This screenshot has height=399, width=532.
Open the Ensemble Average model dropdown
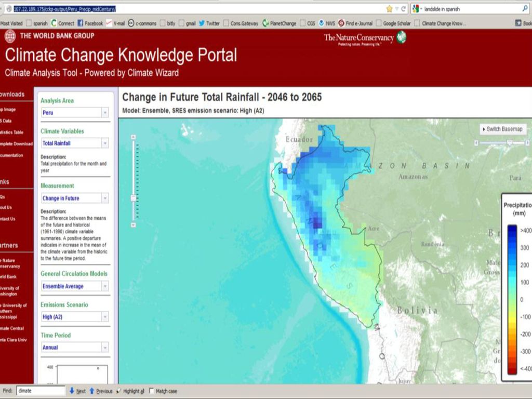click(x=75, y=286)
